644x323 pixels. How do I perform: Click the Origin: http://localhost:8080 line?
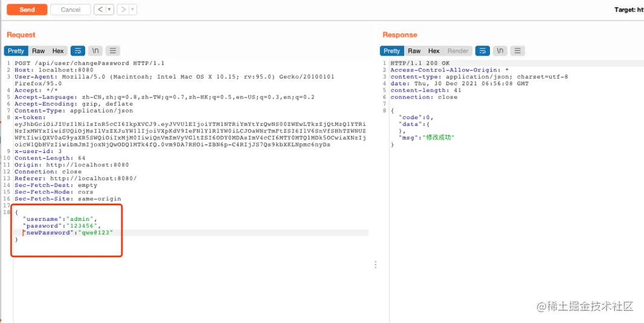[72, 165]
